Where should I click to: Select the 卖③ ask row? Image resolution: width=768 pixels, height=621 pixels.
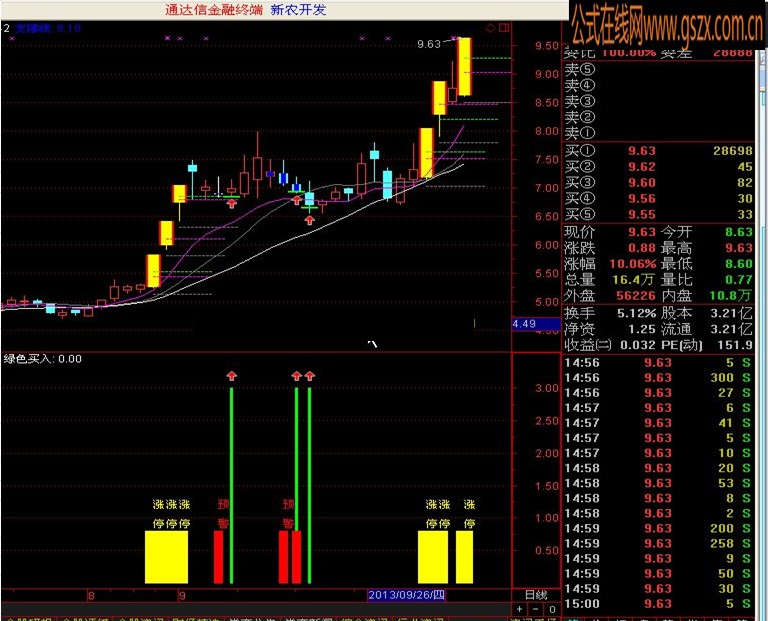click(658, 101)
